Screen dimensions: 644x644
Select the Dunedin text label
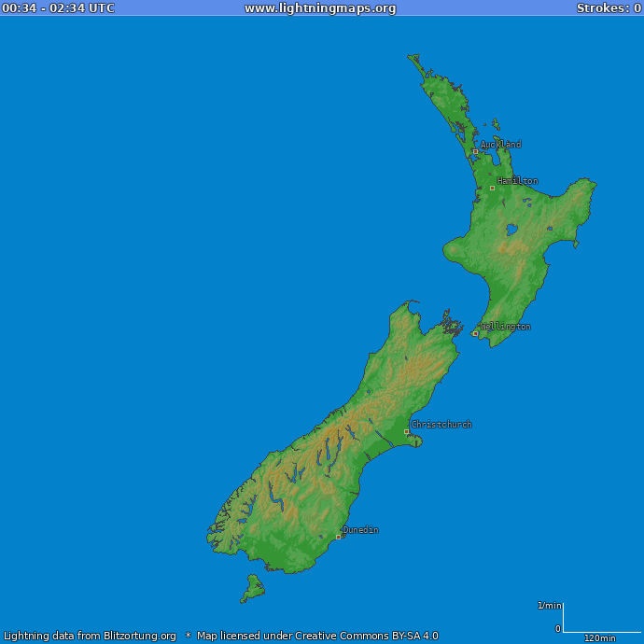tap(360, 530)
